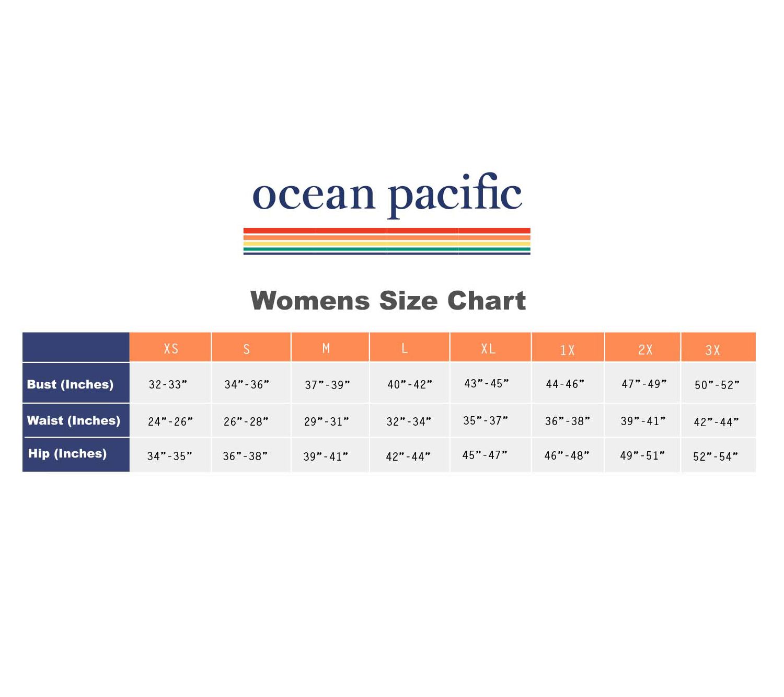
Task: Click the 1X size column header
Action: (x=567, y=350)
